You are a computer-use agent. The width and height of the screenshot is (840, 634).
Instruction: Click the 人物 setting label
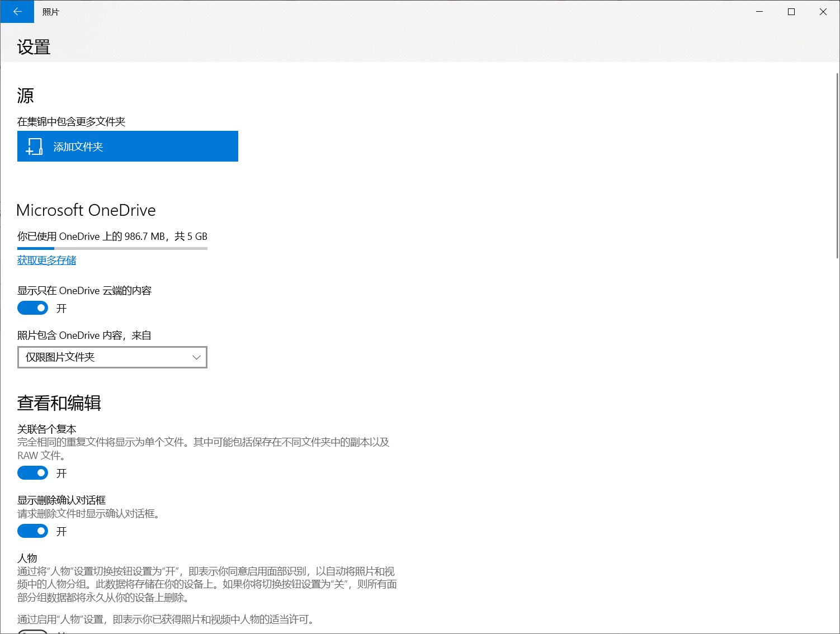[27, 558]
